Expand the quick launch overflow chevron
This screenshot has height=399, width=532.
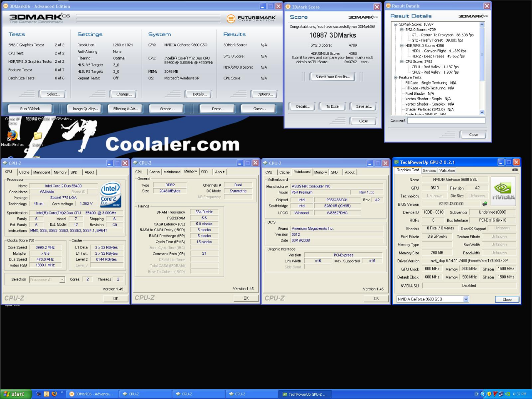coord(62,392)
